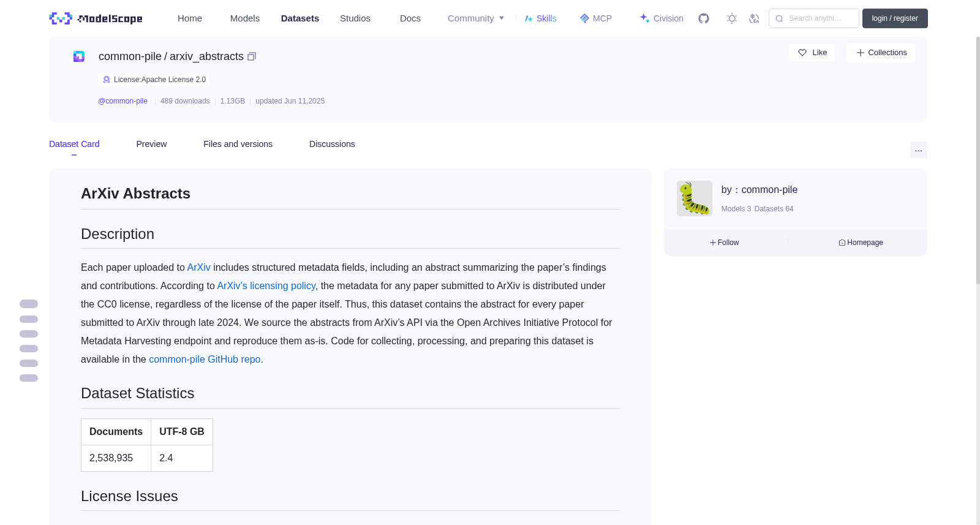Open ArXiv's licensing policy link
Screen dimensions: 980x525
click(x=266, y=285)
